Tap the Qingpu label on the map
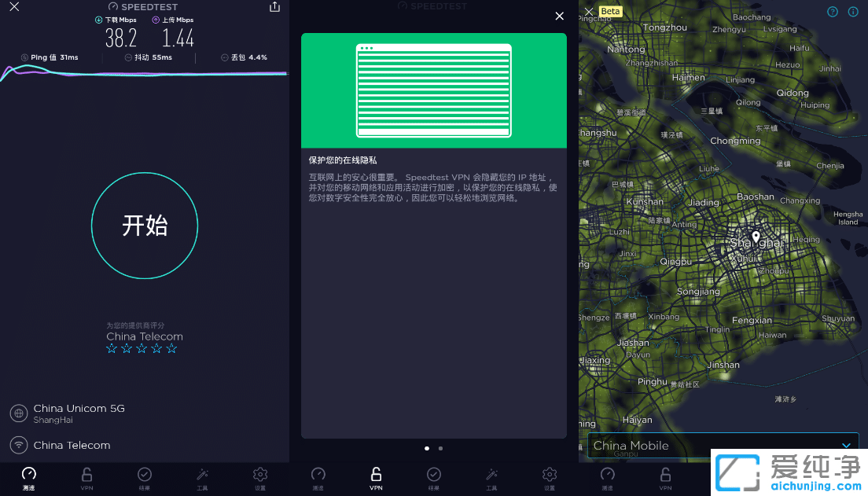 click(x=676, y=262)
